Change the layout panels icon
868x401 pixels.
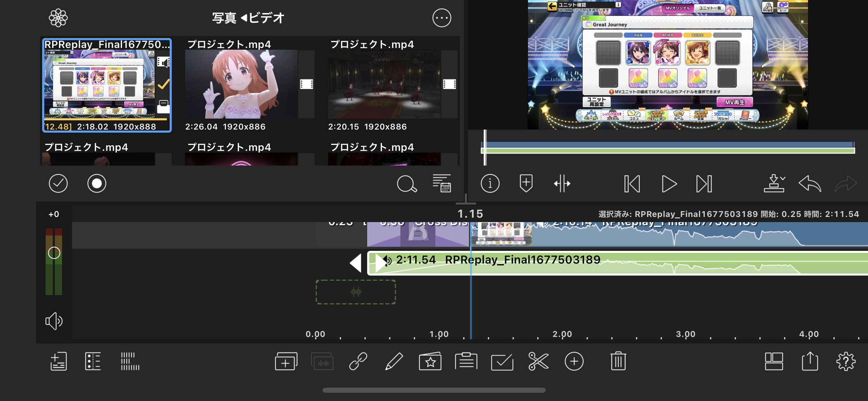click(774, 361)
